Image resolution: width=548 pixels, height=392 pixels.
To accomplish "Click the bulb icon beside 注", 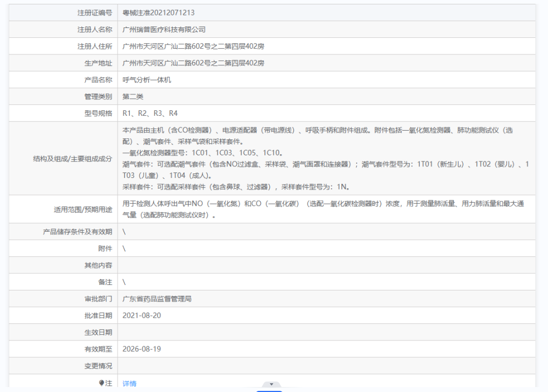I will (101, 383).
